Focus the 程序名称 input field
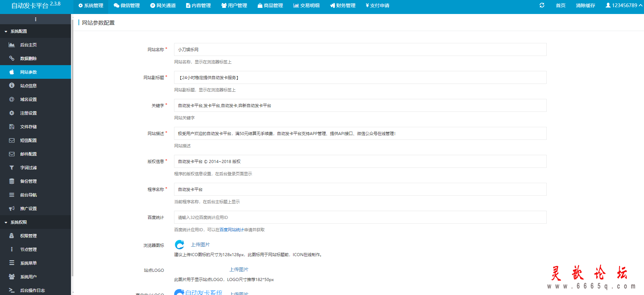 360,189
